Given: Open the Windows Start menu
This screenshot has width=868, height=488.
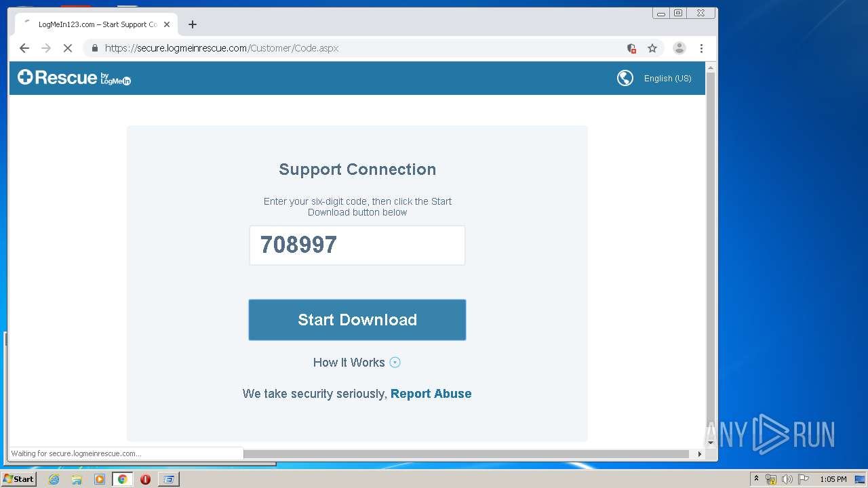Looking at the screenshot, I should pyautogui.click(x=18, y=479).
